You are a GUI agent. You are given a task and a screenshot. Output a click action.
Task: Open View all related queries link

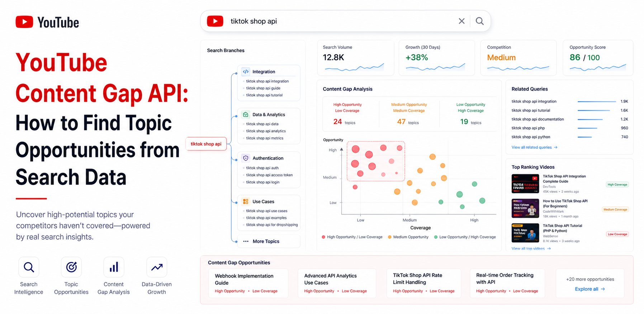[534, 147]
